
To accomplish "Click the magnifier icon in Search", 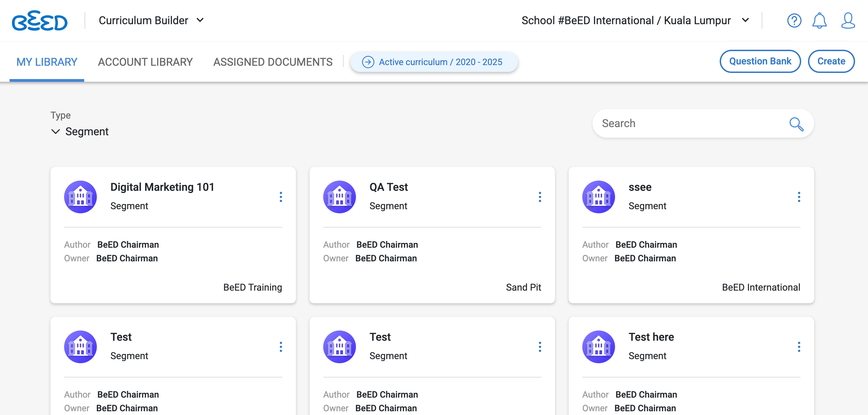I will point(796,124).
